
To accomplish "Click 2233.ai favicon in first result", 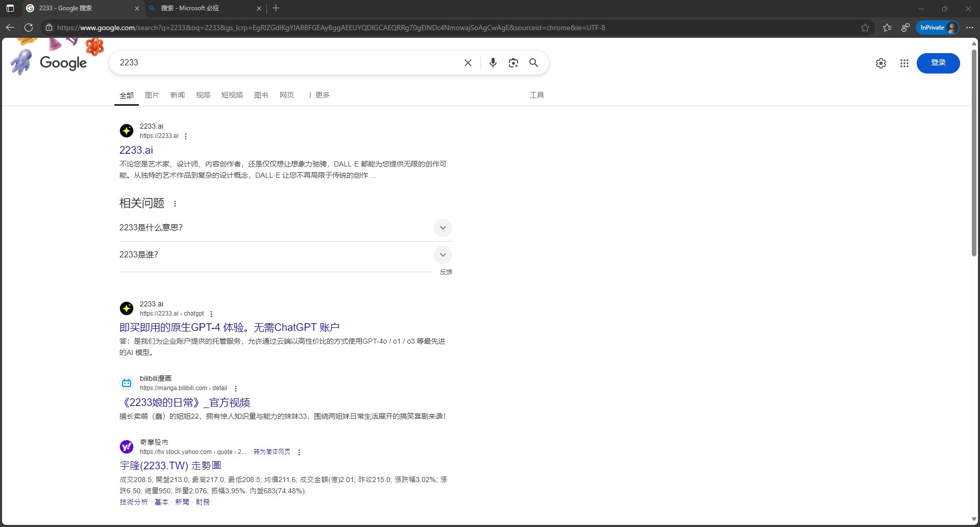I will tap(127, 131).
